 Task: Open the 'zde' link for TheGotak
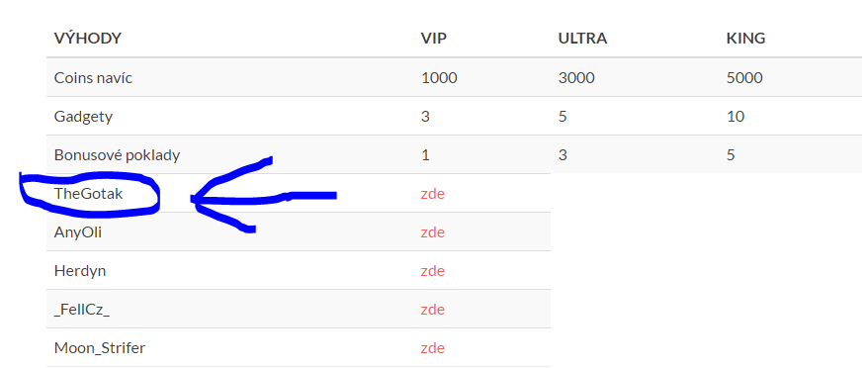[432, 194]
